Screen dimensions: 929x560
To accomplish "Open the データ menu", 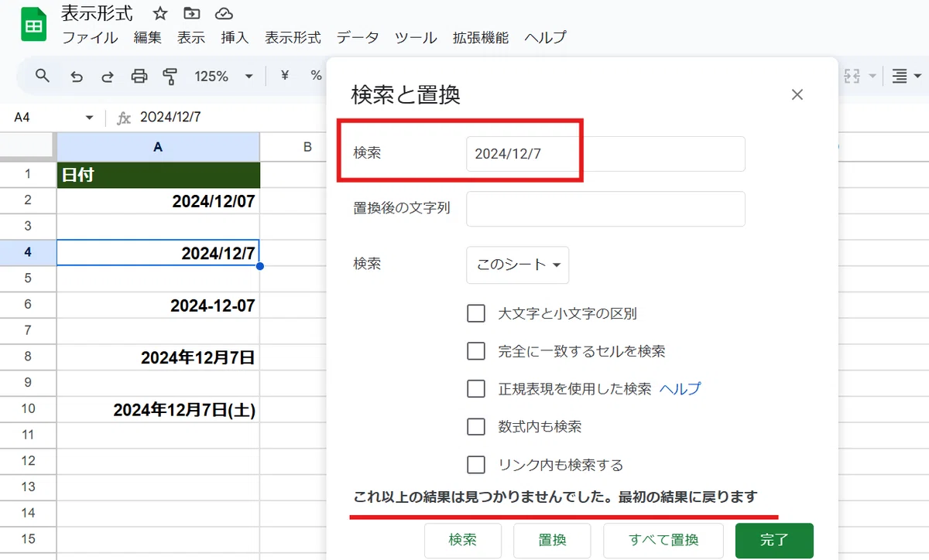I will pos(358,37).
